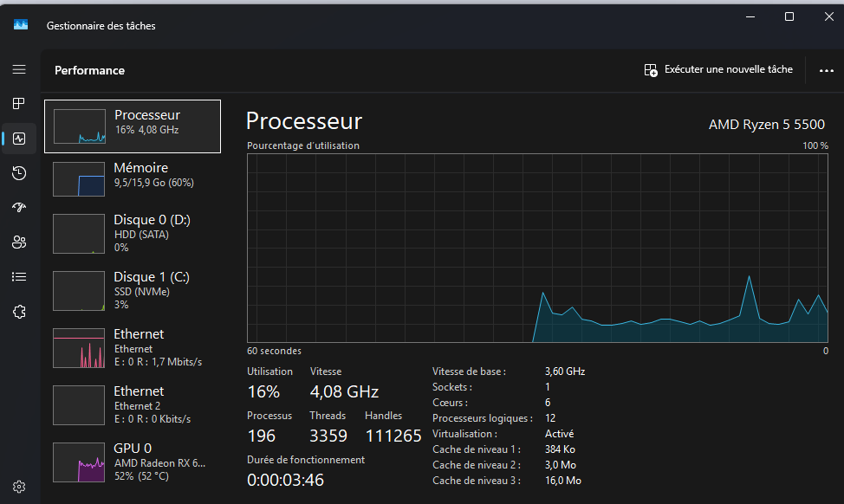Screen dimensions: 844x504
Task: Click the 3,60 GHz base speed value
Action: coord(565,372)
